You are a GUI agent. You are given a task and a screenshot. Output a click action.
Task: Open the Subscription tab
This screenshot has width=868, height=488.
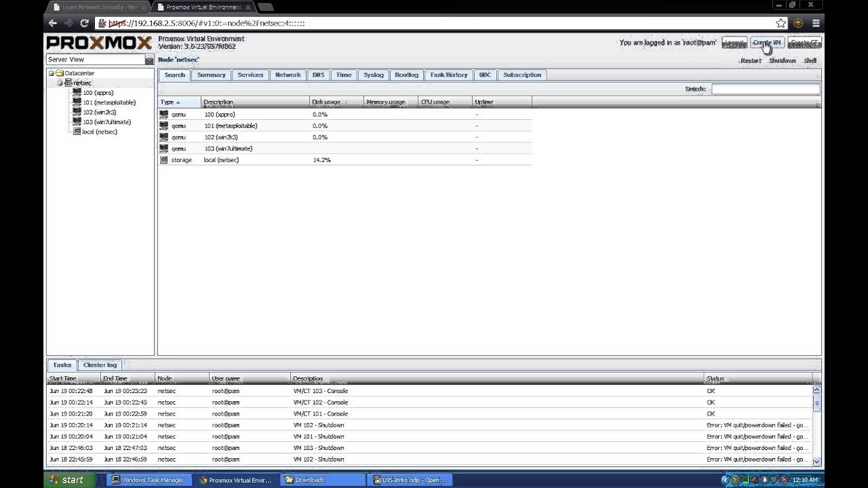click(x=522, y=75)
